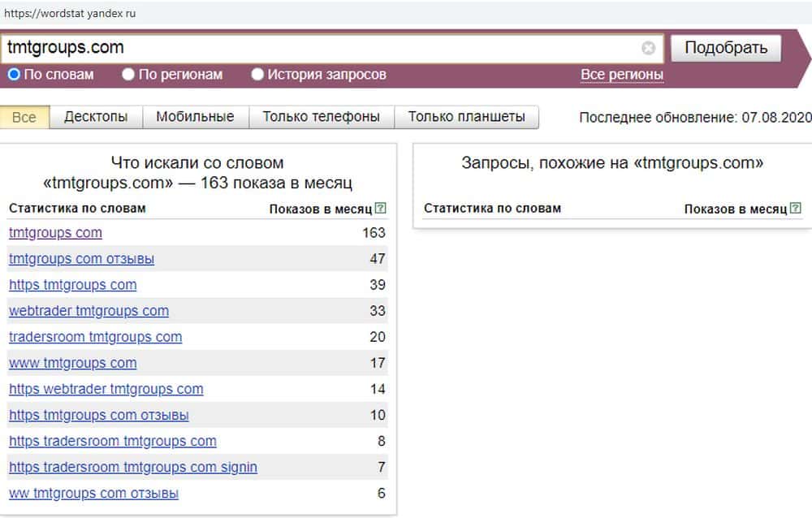Click the 'Последнее обновление: 07.08.2020' text

point(695,118)
